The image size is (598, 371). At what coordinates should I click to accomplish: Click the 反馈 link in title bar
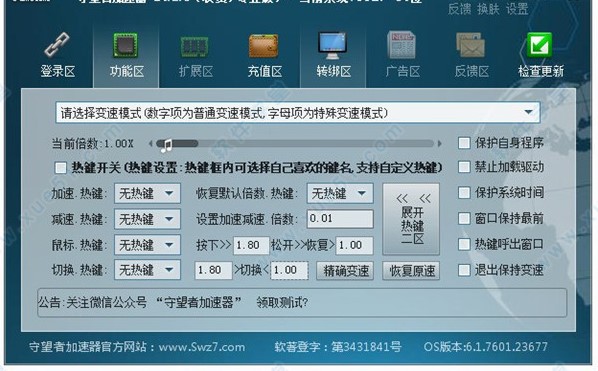click(459, 8)
